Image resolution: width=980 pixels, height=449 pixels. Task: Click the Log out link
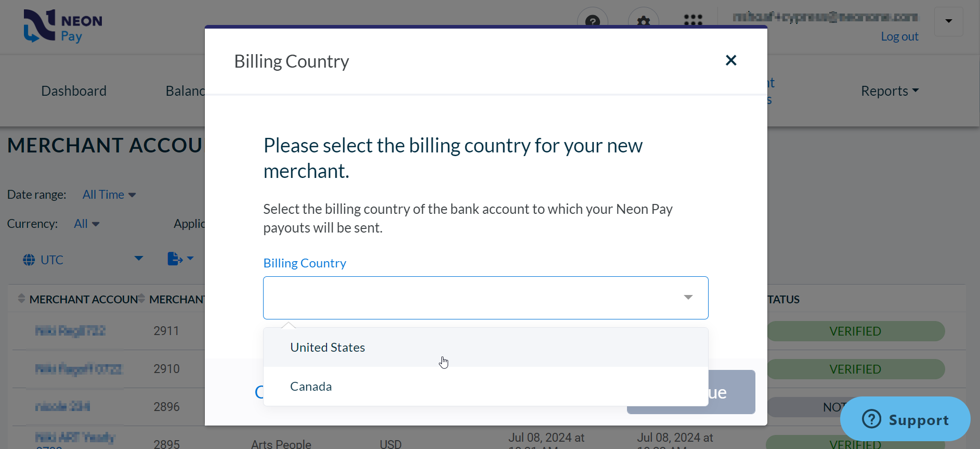coord(899,36)
